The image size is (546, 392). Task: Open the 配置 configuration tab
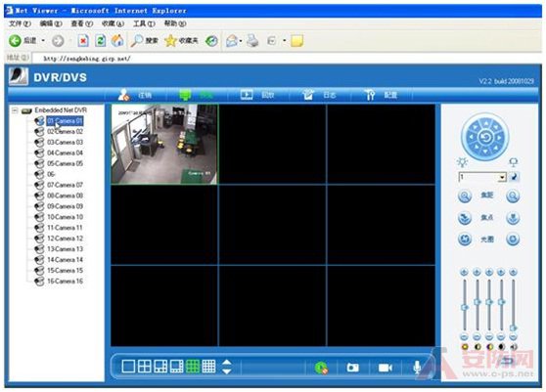tap(381, 95)
